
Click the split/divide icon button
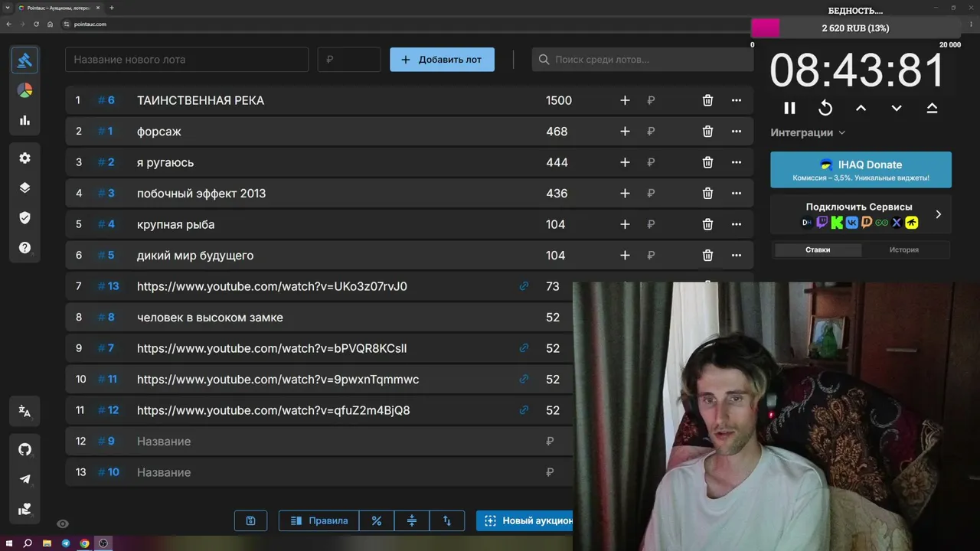tap(412, 520)
